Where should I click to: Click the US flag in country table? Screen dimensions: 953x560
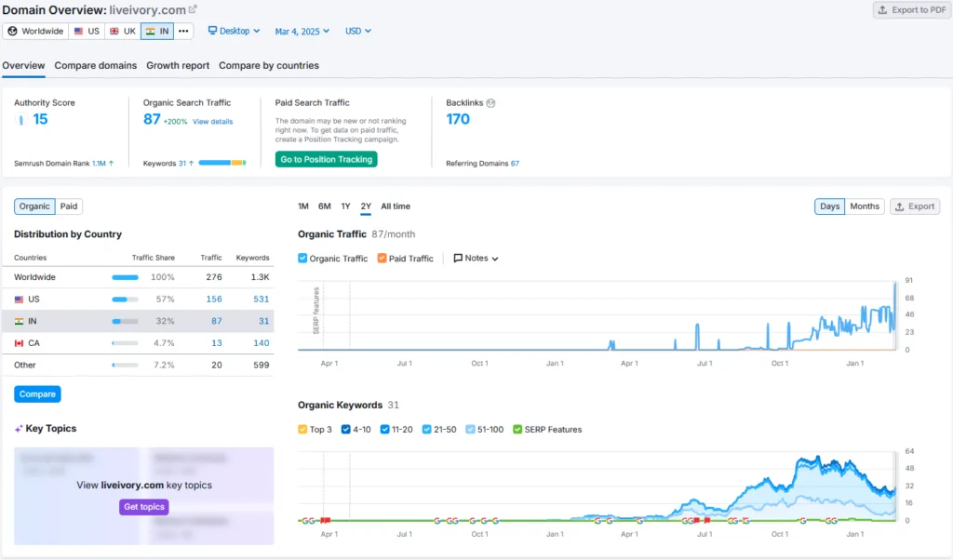[x=19, y=300]
